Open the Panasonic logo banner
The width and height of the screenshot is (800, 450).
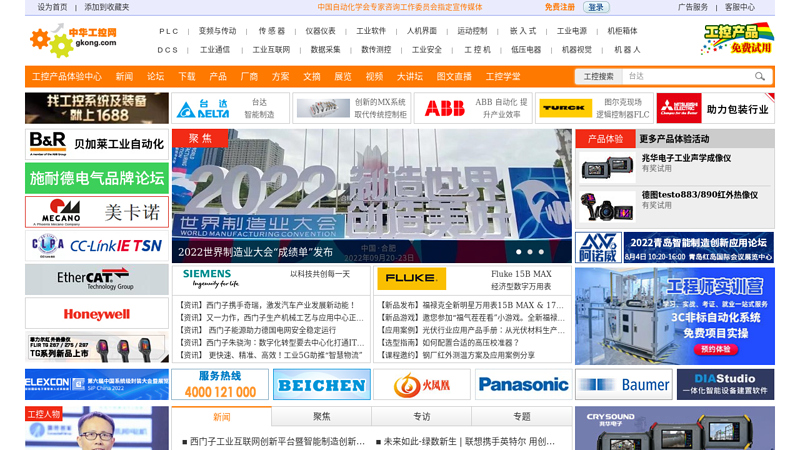click(523, 385)
